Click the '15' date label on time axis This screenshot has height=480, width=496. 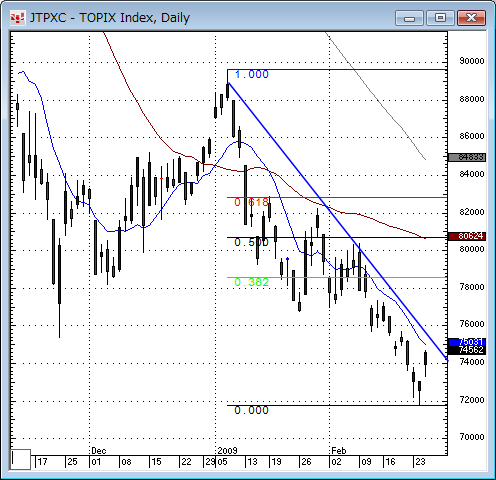156,462
